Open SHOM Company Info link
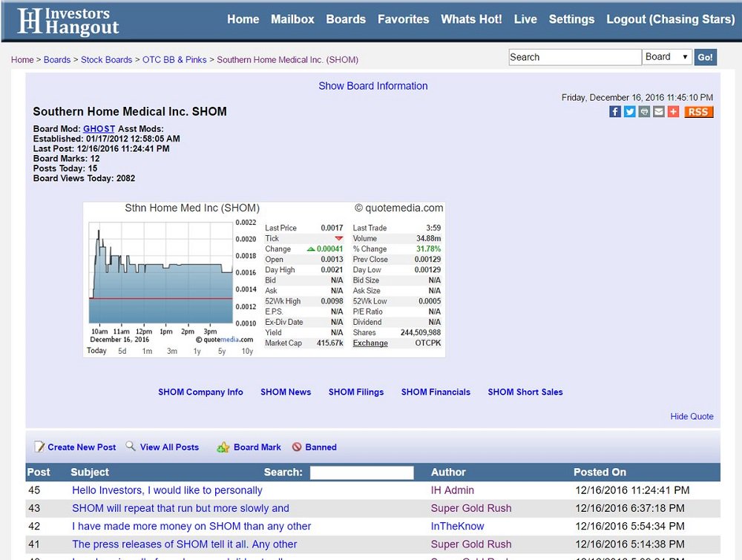This screenshot has width=742, height=560. pyautogui.click(x=200, y=392)
